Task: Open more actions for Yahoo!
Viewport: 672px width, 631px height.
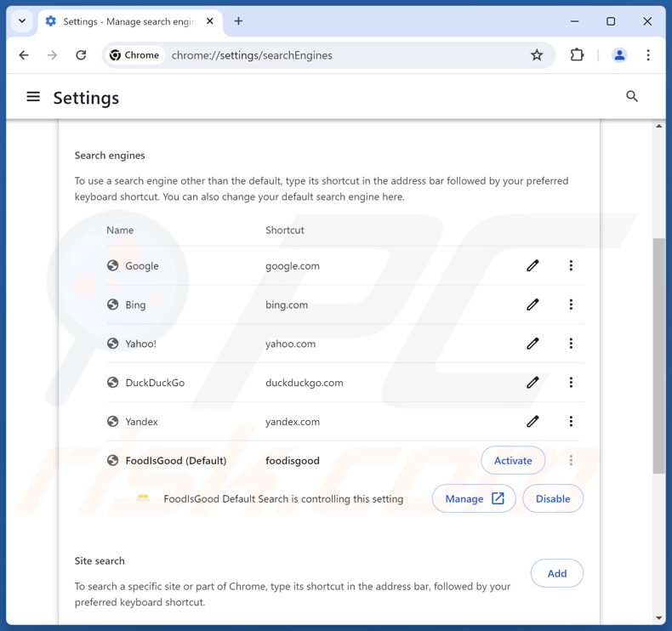Action: tap(571, 344)
